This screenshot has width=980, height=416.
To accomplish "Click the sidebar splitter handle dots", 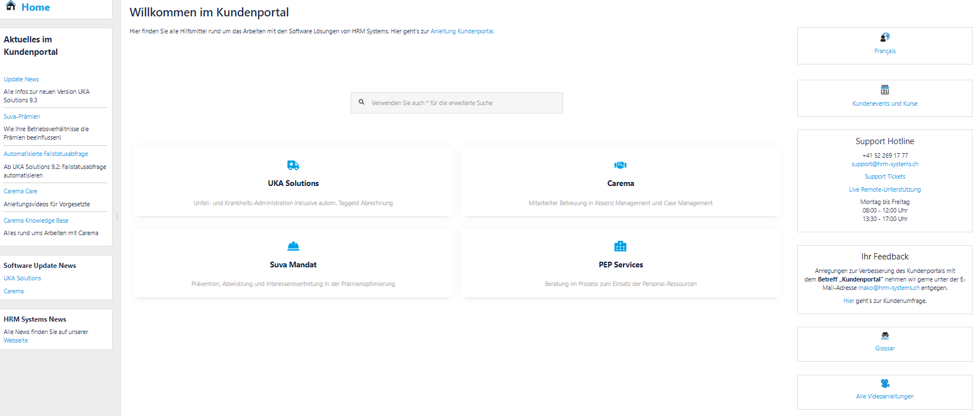I will click(x=117, y=216).
